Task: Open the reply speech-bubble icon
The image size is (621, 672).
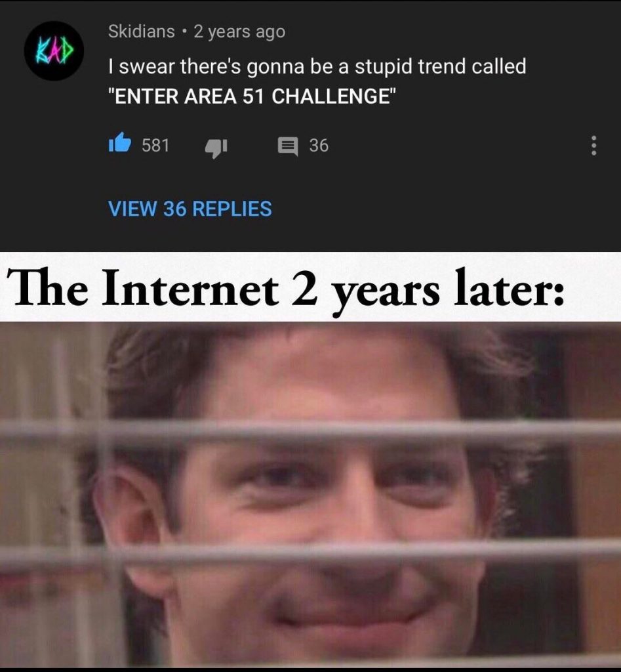Action: [288, 146]
